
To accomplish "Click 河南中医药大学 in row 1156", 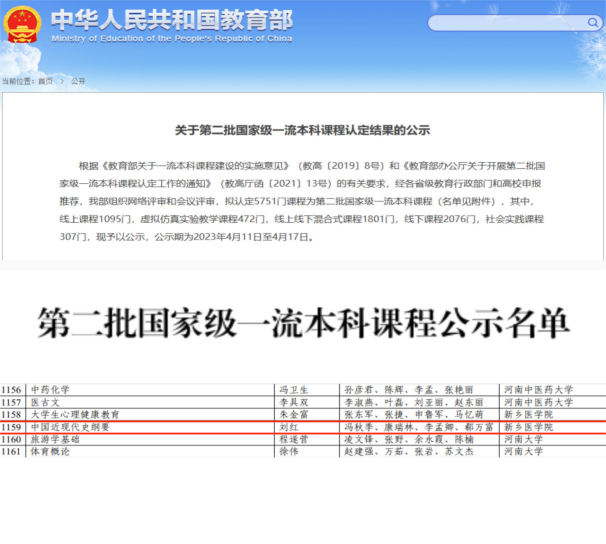I will point(540,389).
